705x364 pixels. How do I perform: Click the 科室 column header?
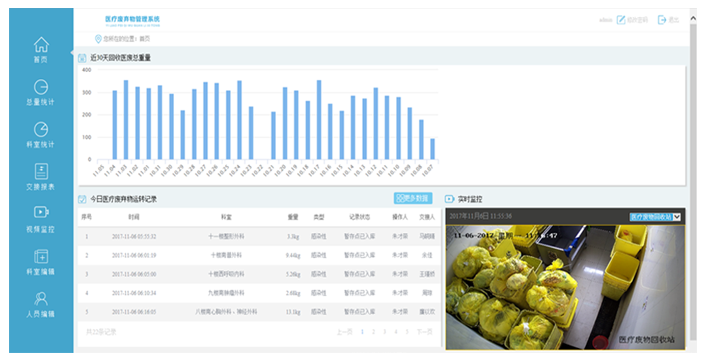pyautogui.click(x=226, y=217)
